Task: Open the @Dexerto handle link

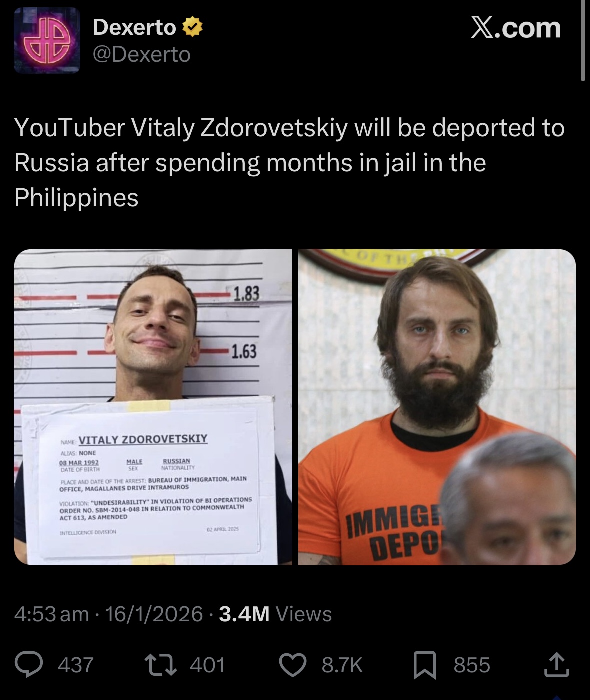Action: coord(142,54)
